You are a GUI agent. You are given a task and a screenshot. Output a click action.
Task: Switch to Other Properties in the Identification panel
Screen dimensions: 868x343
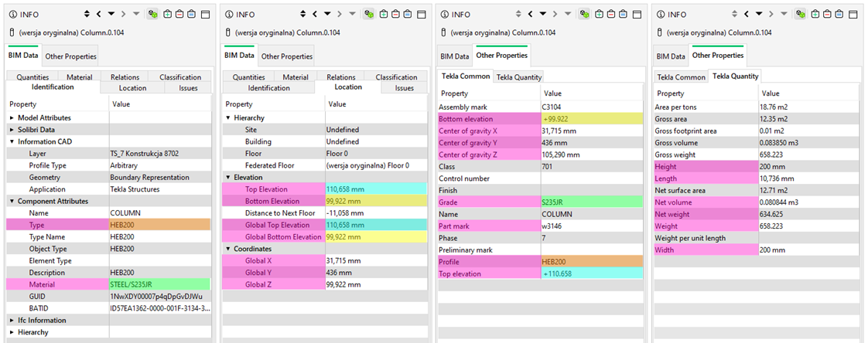coord(71,56)
